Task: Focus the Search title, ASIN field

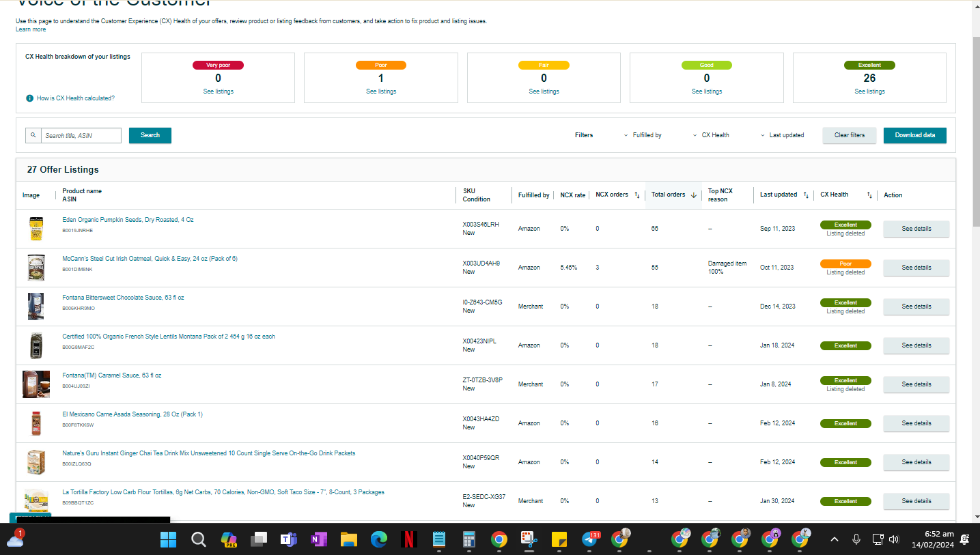Action: [x=81, y=135]
